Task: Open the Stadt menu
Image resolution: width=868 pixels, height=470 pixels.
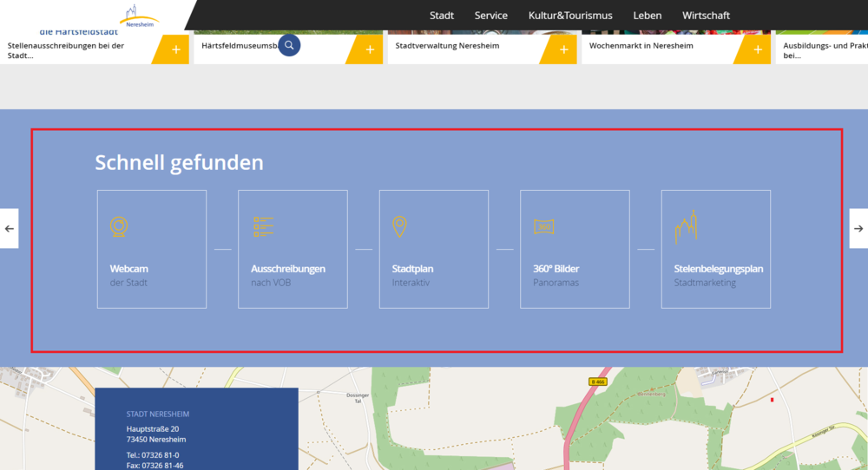Action: pyautogui.click(x=442, y=16)
